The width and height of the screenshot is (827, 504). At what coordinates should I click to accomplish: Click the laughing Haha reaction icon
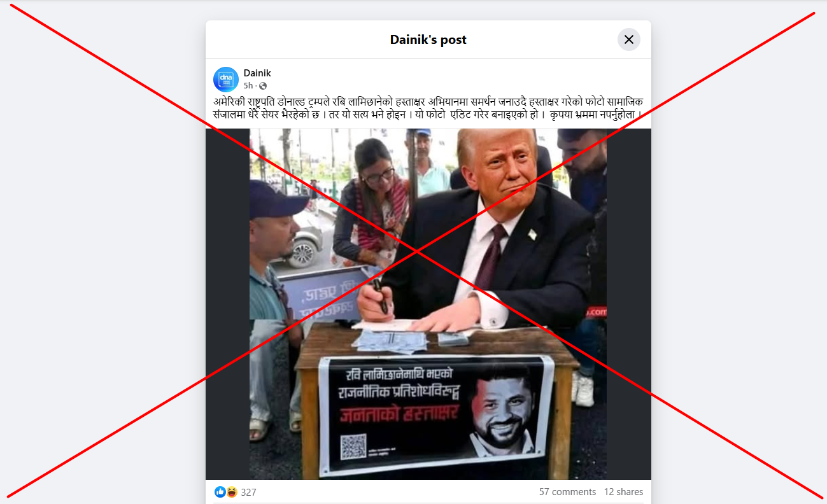click(x=231, y=492)
